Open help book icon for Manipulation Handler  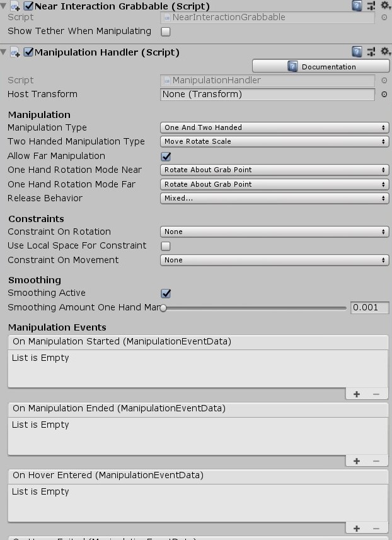357,52
